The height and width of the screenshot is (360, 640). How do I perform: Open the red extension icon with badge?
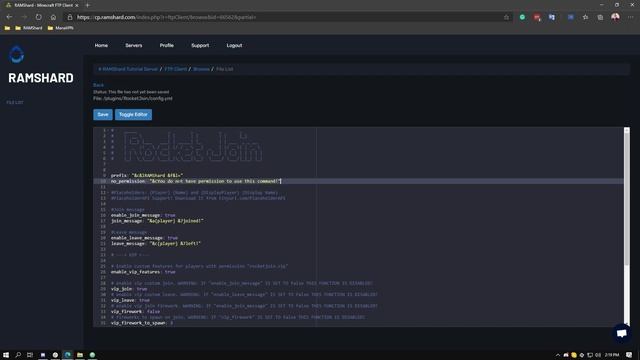(x=537, y=17)
